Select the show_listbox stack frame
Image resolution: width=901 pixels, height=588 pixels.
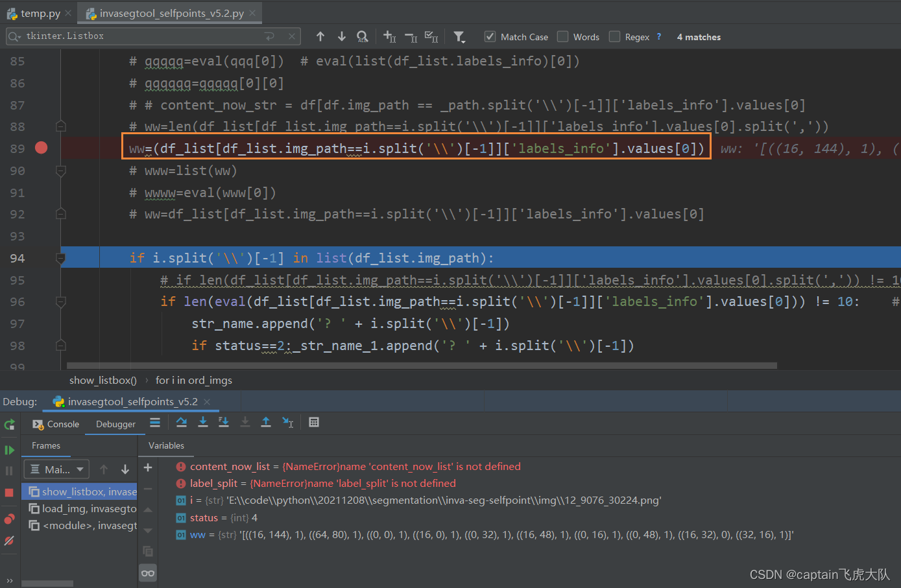coord(80,491)
